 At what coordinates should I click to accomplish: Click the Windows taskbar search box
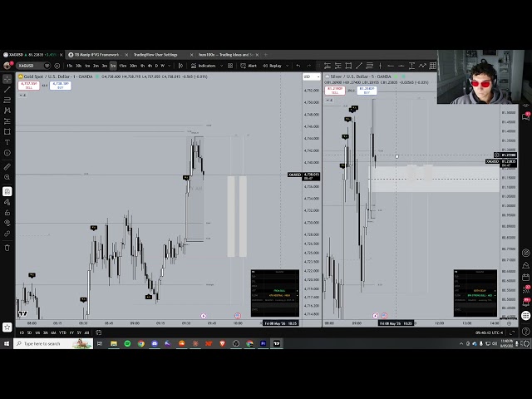(53, 343)
